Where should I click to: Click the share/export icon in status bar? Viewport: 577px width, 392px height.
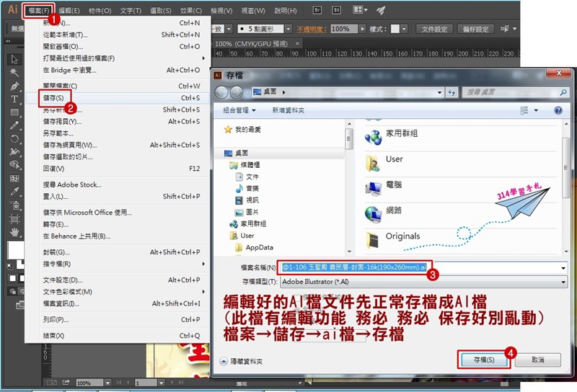pos(66,383)
